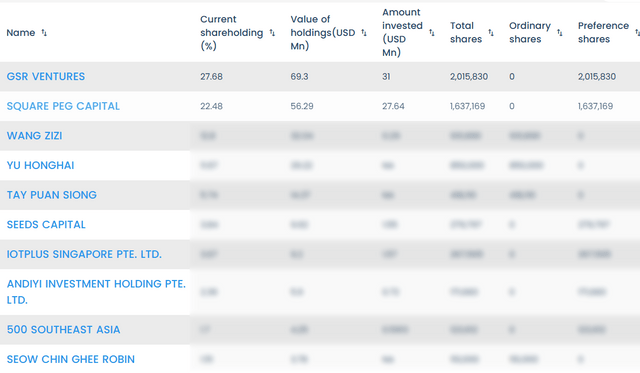Open GSR VENTURES investor link
Image resolution: width=640 pixels, height=373 pixels.
46,76
